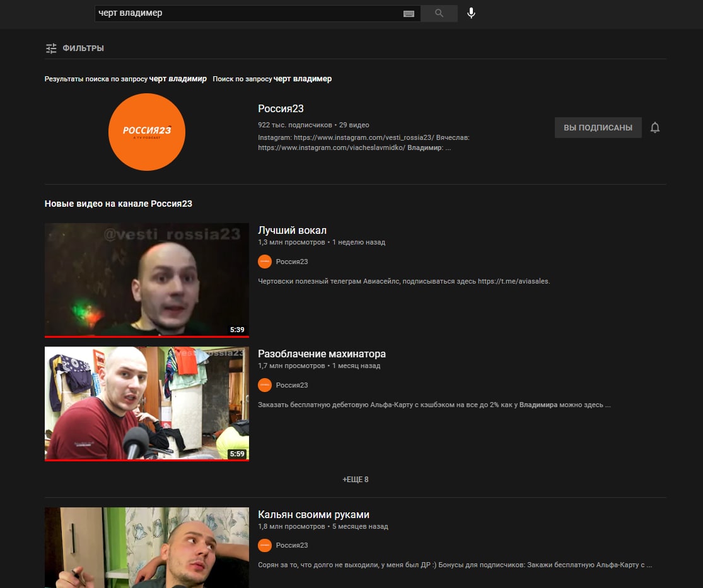Open video title Кальян своими руками
Viewport: 703px width, 588px height.
pos(313,514)
